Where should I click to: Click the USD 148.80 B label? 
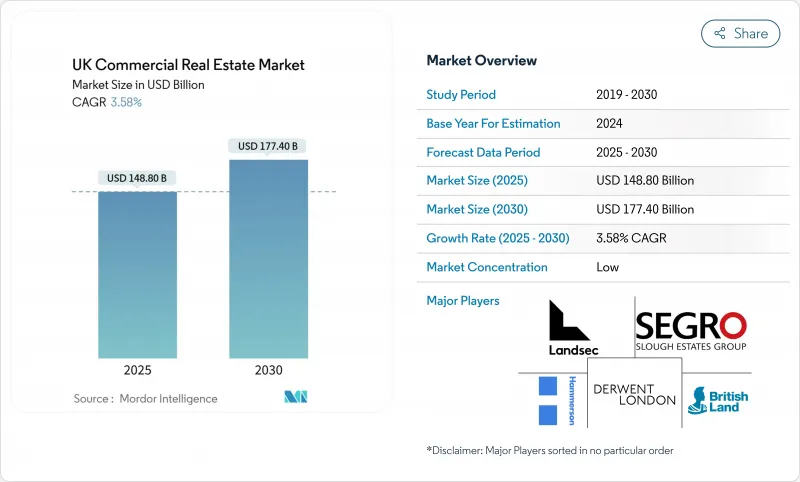point(137,179)
